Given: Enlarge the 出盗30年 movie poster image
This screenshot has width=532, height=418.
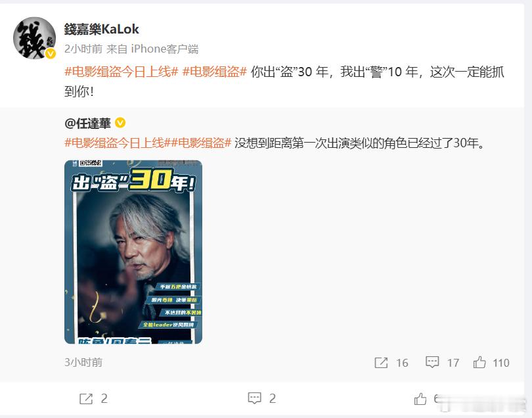Looking at the screenshot, I should pos(133,252).
